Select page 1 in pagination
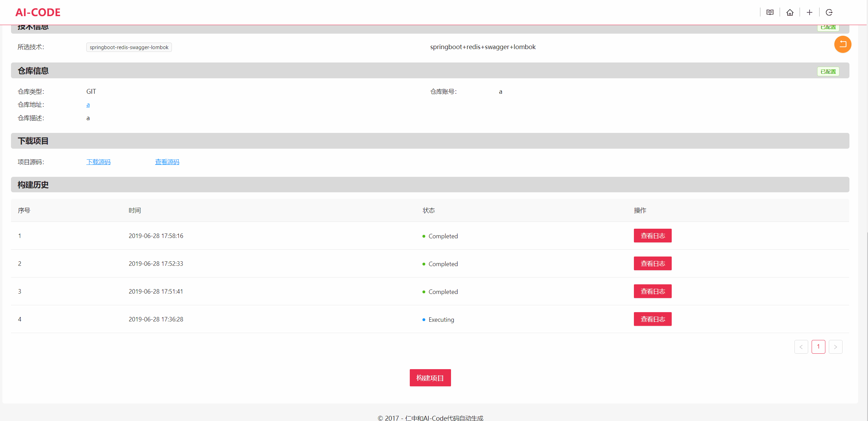Screen dimensions: 868x421 coord(818,347)
